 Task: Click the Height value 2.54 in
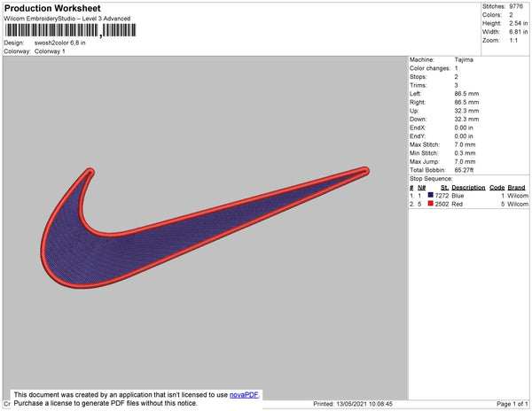(519, 23)
